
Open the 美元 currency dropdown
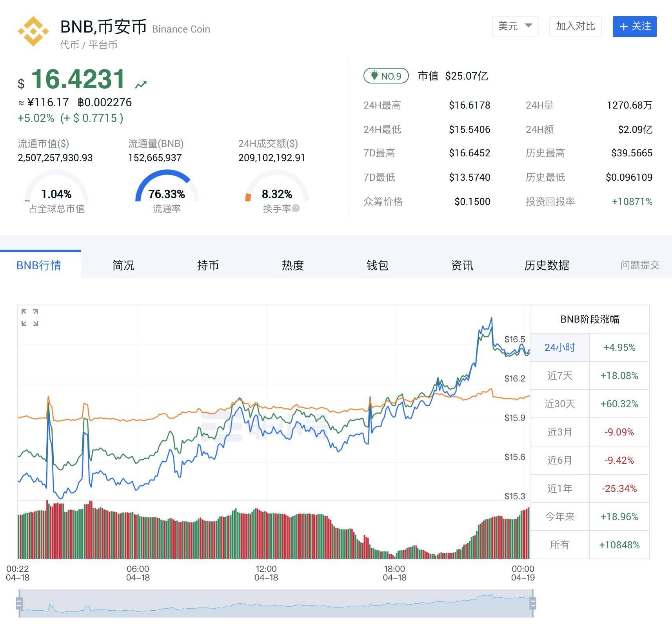point(515,27)
